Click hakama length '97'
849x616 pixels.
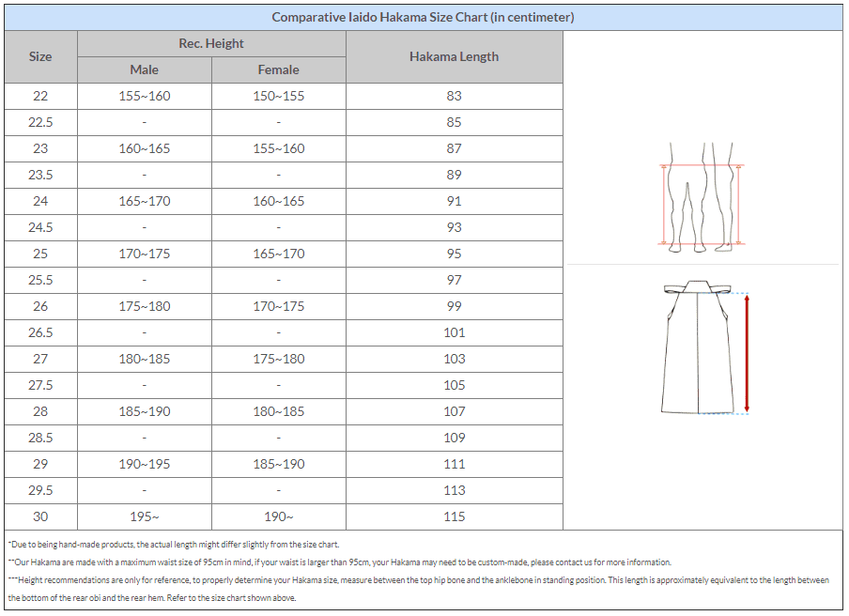[455, 281]
